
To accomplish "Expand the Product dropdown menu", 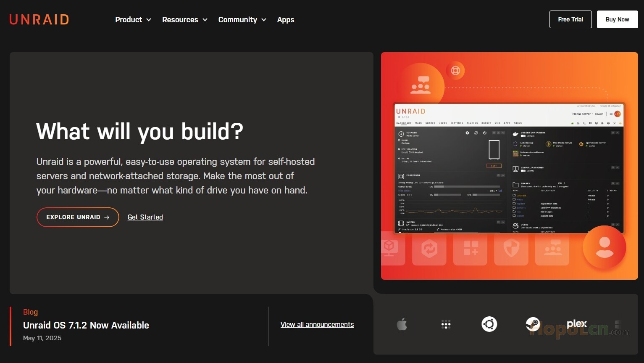I will tap(133, 20).
